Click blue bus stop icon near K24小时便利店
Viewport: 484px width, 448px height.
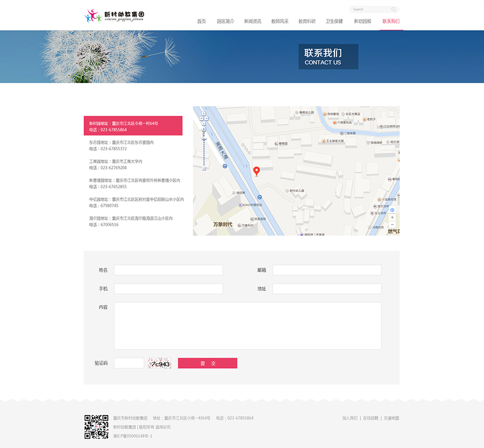point(260,197)
